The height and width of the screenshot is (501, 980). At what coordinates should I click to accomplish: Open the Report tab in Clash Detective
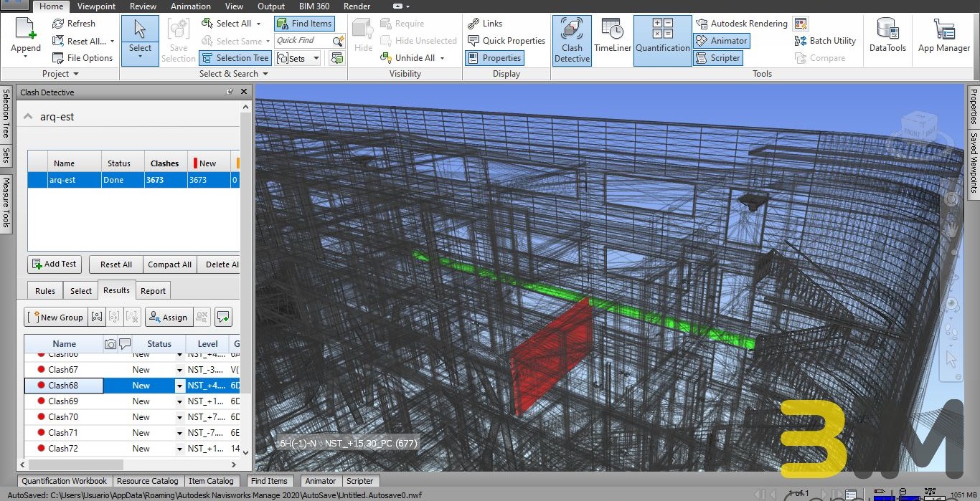(153, 291)
